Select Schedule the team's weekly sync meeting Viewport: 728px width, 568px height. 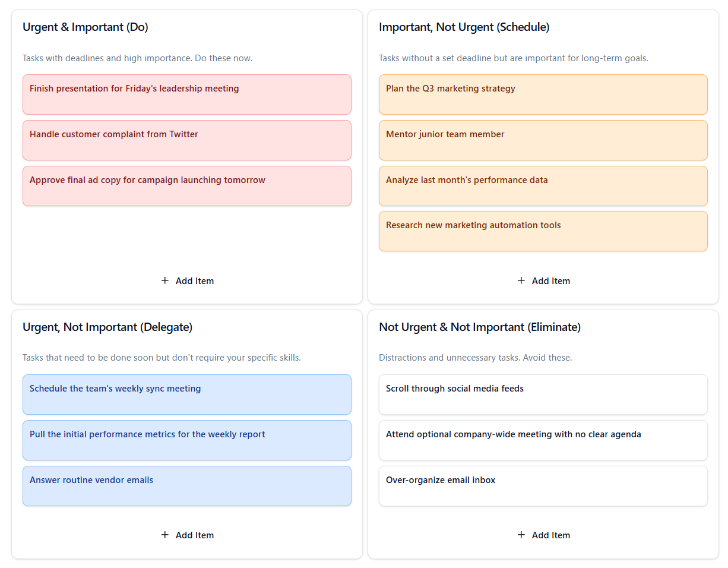[186, 395]
